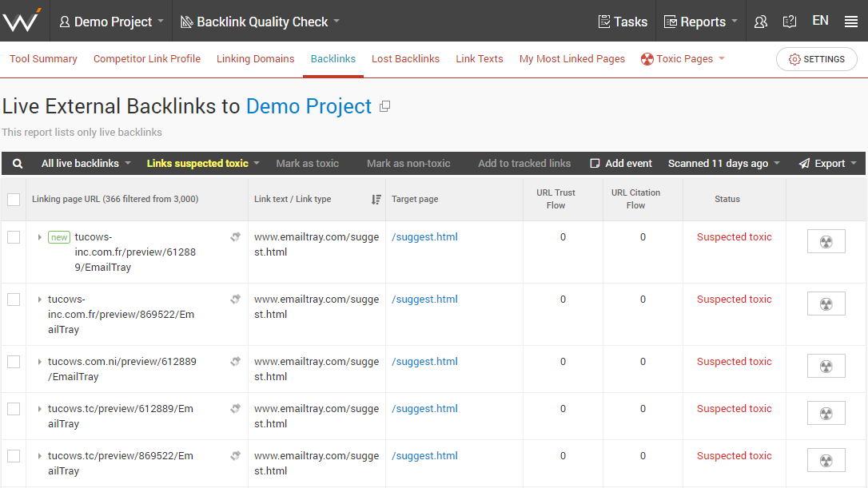Click link icon in tucows.tc/preview/612889 row
Screen dimensions: 868x488
[x=235, y=409]
